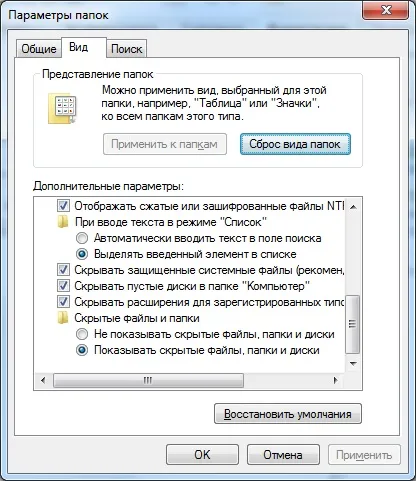Cancel the dialog with Отмена
The width and height of the screenshot is (417, 481).
(283, 454)
